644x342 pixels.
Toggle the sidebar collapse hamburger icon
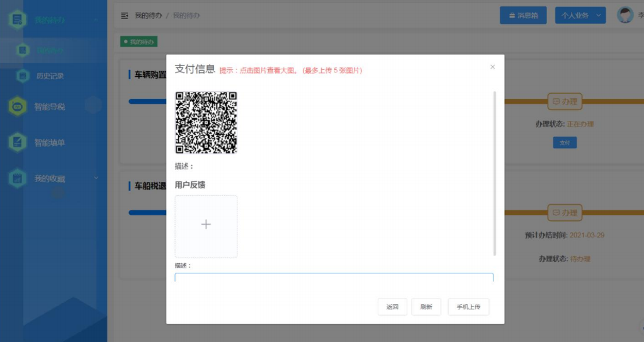pyautogui.click(x=125, y=16)
